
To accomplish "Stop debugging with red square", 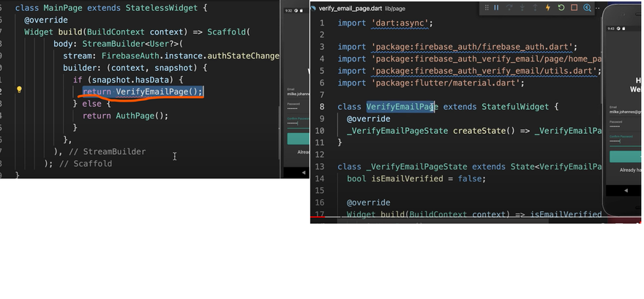I will [x=574, y=8].
